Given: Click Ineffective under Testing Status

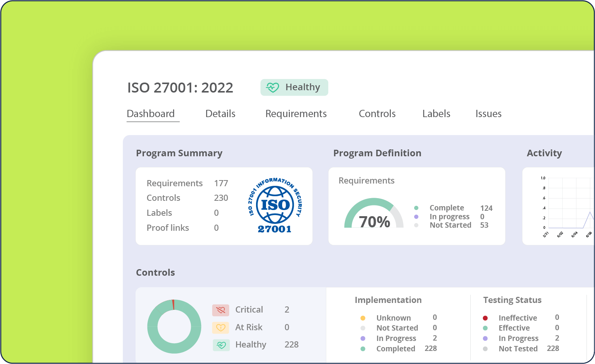Looking at the screenshot, I should (518, 318).
